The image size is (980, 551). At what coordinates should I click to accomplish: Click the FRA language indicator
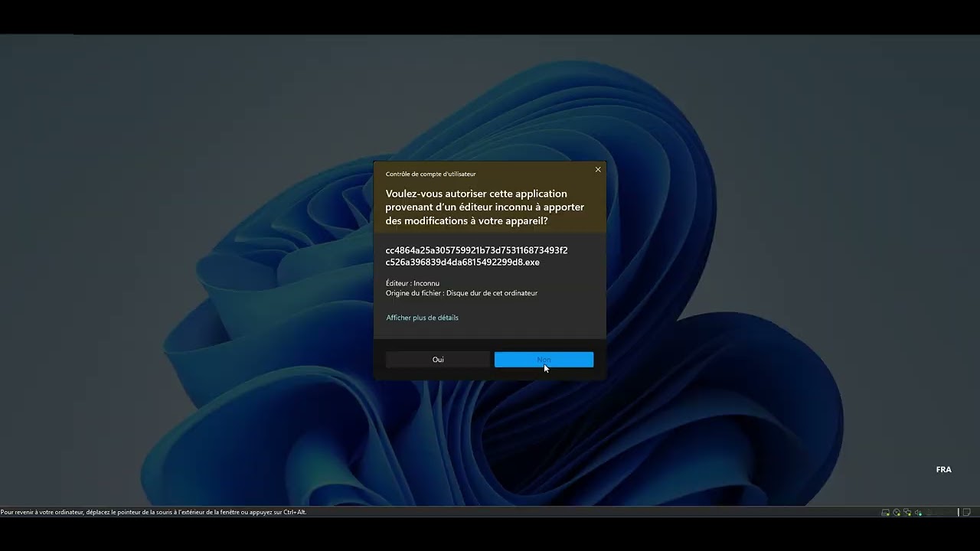click(943, 470)
